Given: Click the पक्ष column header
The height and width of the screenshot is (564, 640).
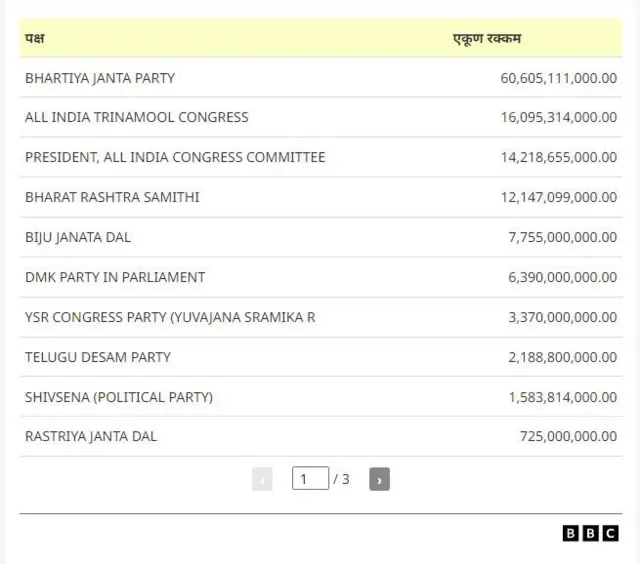Looking at the screenshot, I should tap(35, 39).
